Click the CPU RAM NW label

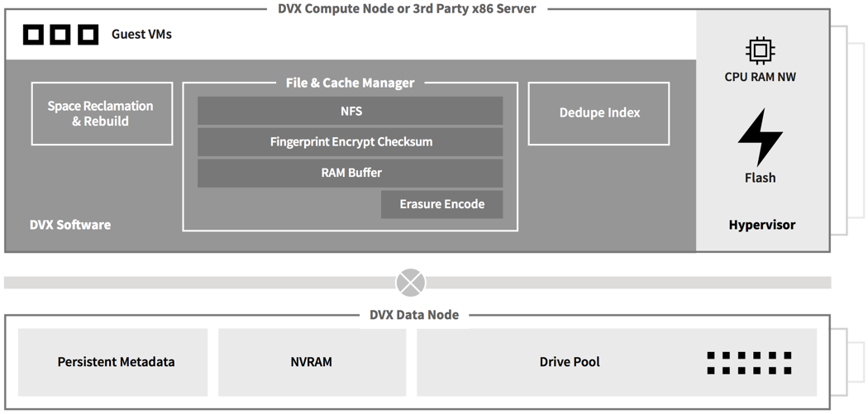click(760, 77)
